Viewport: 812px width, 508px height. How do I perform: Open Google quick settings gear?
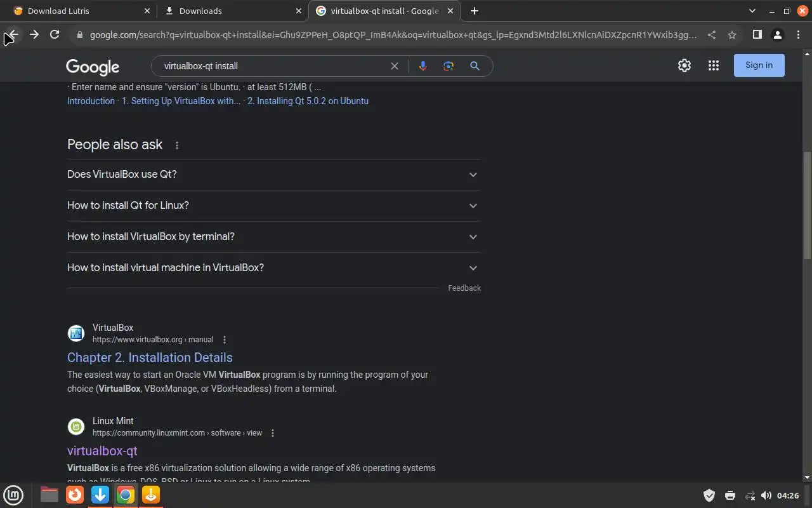(x=684, y=65)
